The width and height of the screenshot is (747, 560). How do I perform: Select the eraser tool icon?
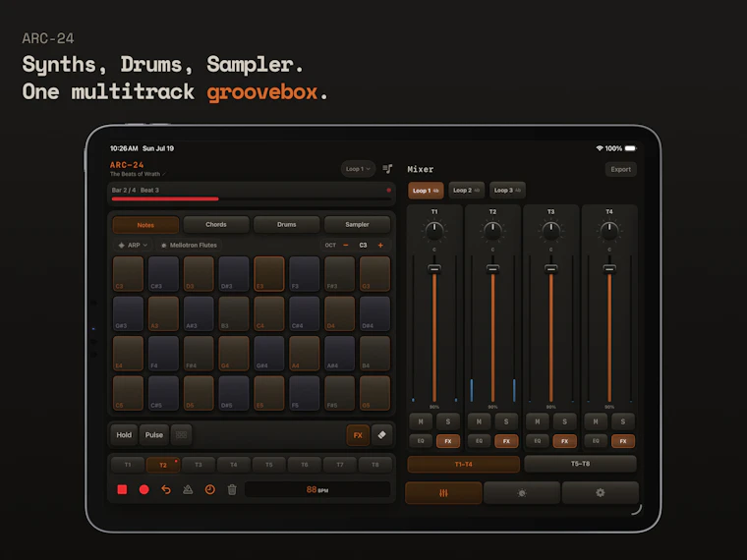tap(381, 435)
